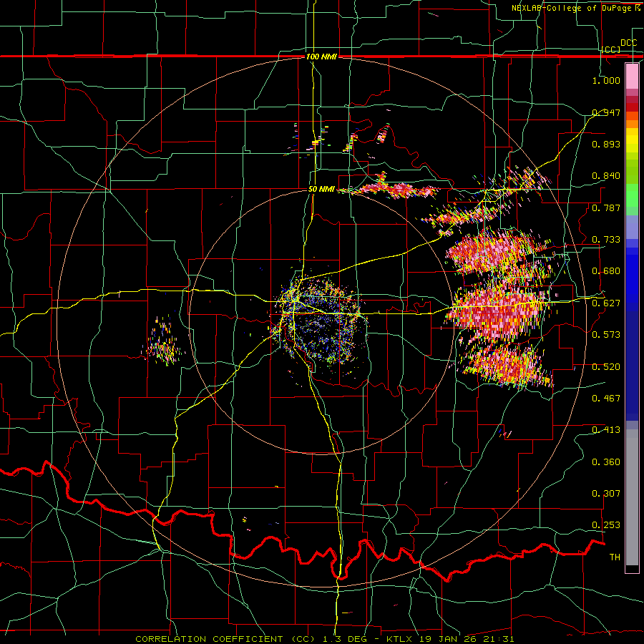Click the 1.000 value on color scale

click(x=606, y=80)
